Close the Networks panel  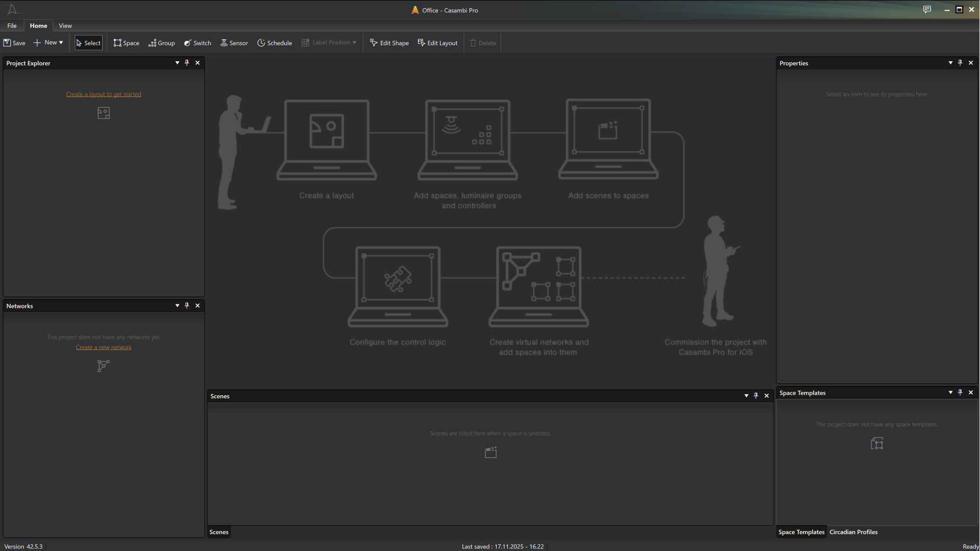tap(198, 305)
